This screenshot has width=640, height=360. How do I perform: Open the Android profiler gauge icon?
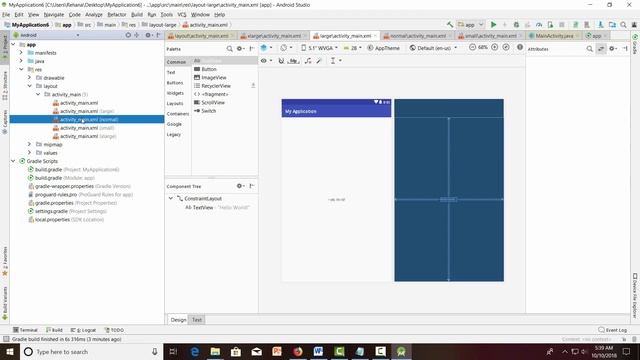[539, 25]
